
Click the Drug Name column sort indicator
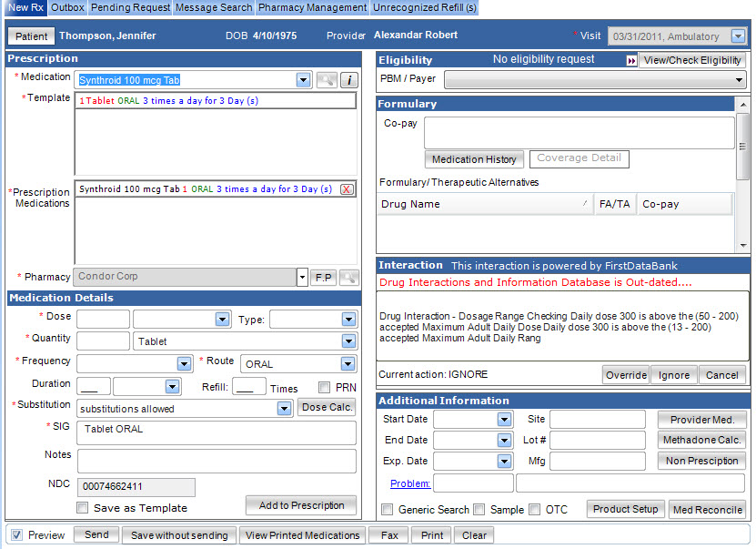[584, 204]
